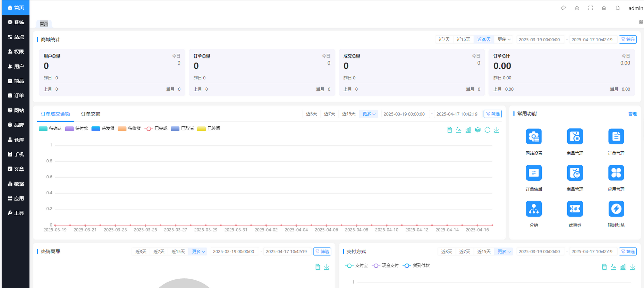Toggle 支付宝 legend in payment chart
Screen dimensions: 644x288
pyautogui.click(x=356, y=265)
